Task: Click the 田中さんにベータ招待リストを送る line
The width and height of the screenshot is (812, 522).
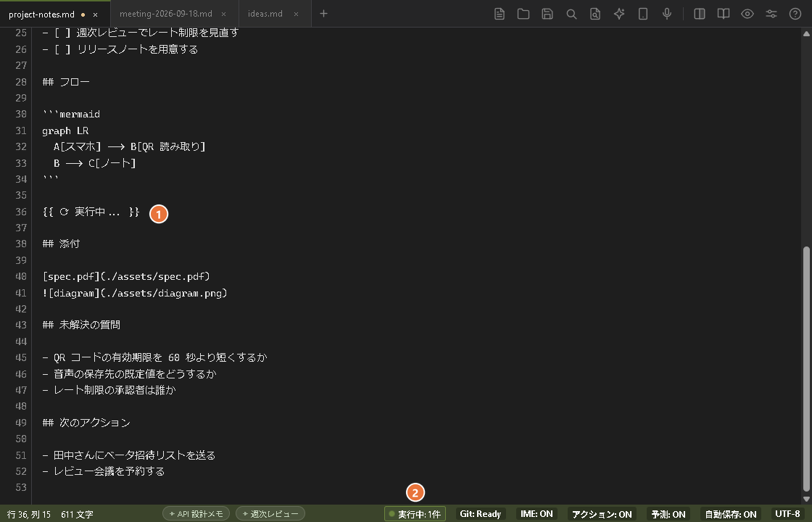Action: coord(129,455)
